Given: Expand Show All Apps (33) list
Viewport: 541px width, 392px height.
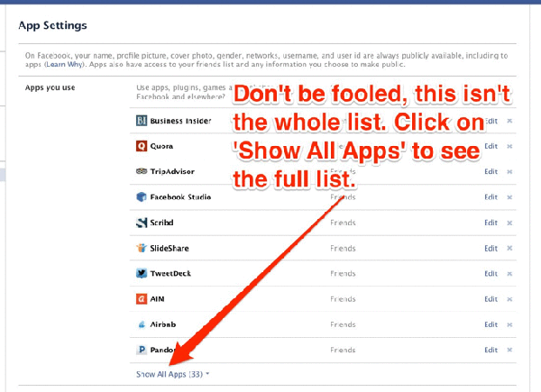Looking at the screenshot, I should pyautogui.click(x=172, y=374).
